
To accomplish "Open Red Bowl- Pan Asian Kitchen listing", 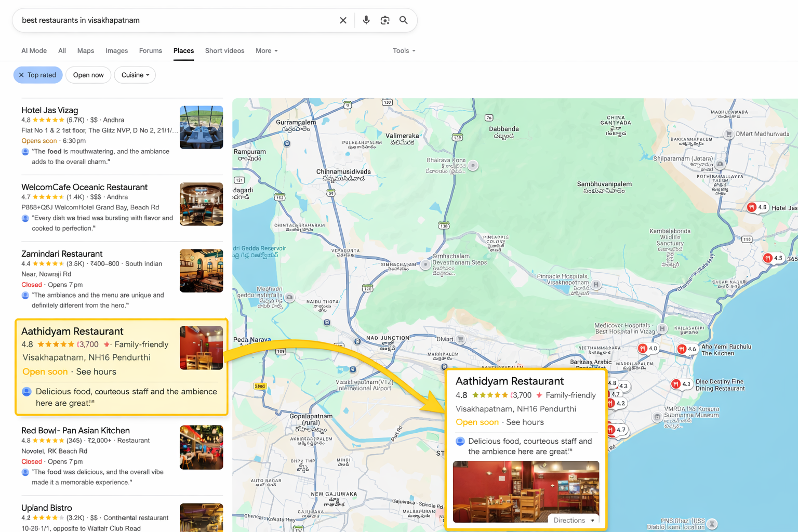I will (75, 431).
